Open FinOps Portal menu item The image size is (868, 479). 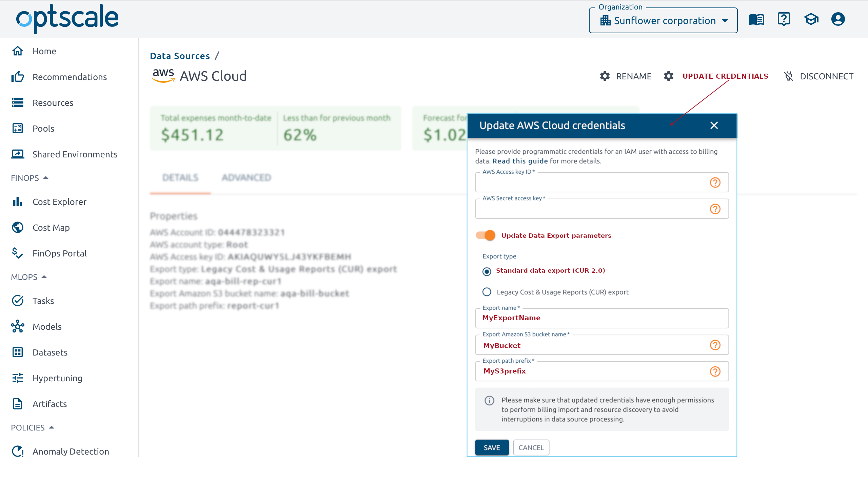[60, 253]
